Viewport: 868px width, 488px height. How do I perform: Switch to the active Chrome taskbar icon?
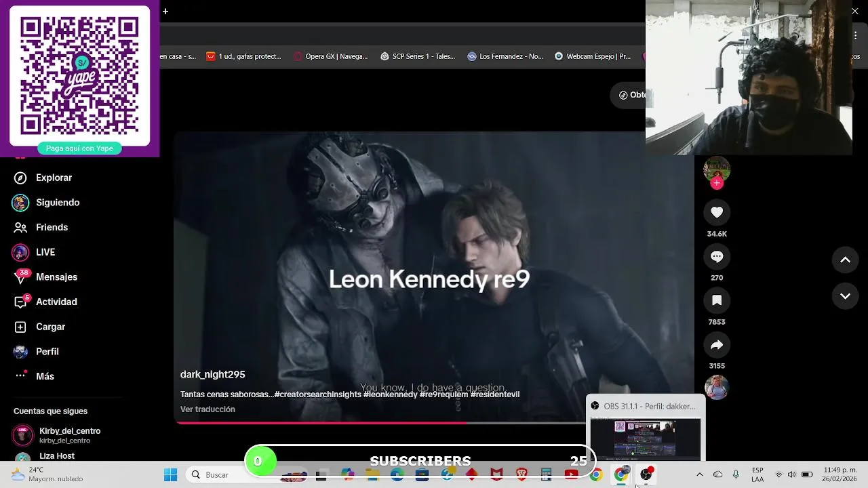[620, 474]
